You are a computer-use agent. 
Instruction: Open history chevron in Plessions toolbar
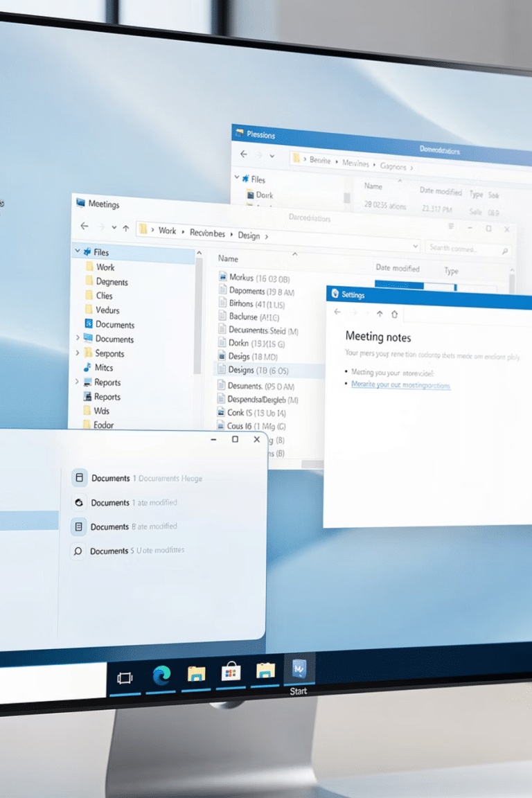(x=272, y=157)
